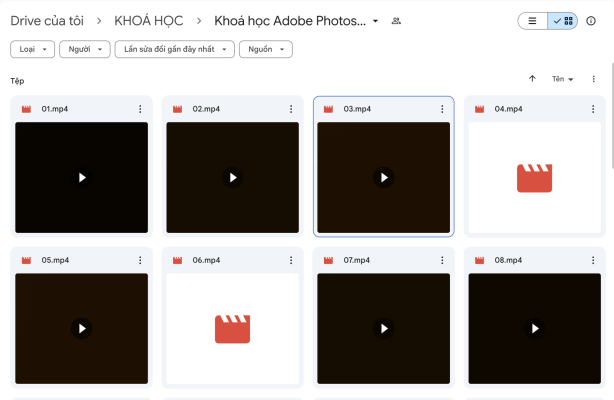
Task: Play the 07.mp4 video preview
Action: (384, 328)
